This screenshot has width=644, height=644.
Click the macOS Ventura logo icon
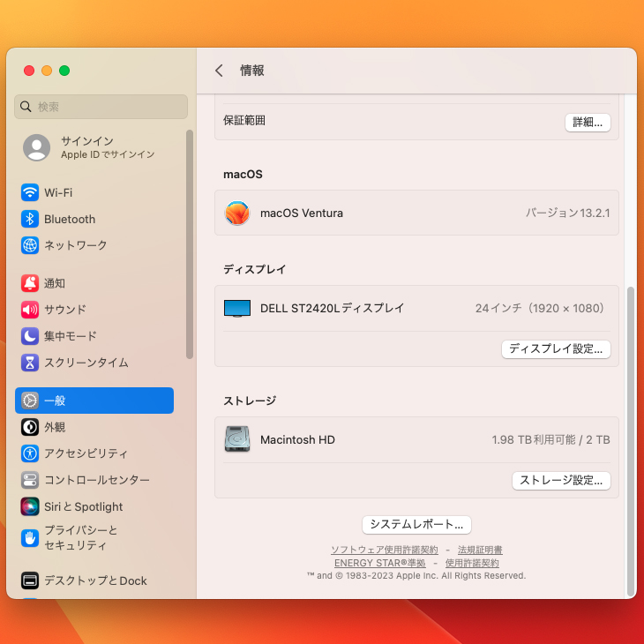tap(237, 213)
